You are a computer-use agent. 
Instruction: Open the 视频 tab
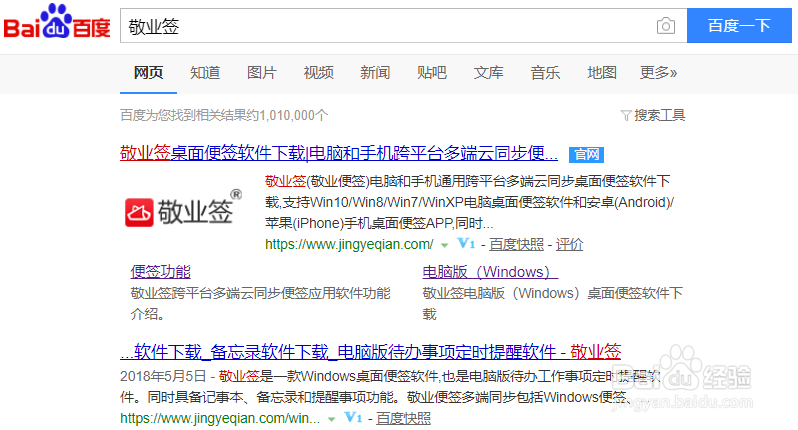pyautogui.click(x=319, y=73)
